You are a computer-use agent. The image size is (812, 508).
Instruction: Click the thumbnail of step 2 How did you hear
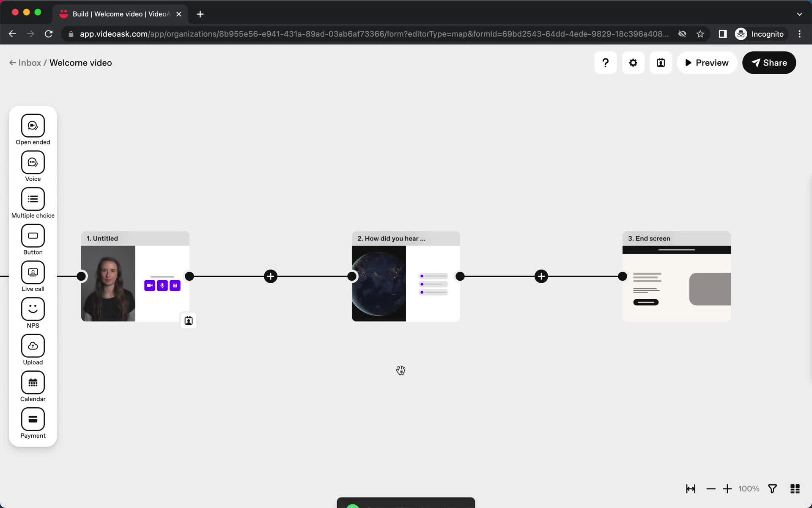(379, 283)
